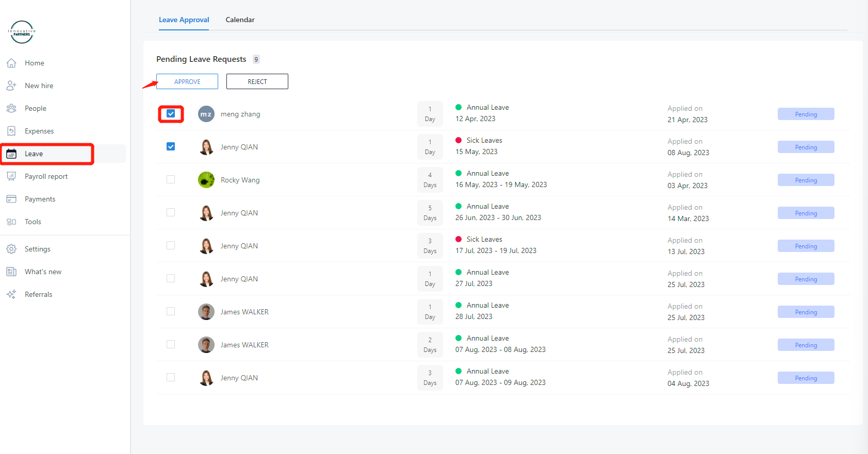Open Settings via the gear icon
The width and height of the screenshot is (868, 454).
click(11, 249)
